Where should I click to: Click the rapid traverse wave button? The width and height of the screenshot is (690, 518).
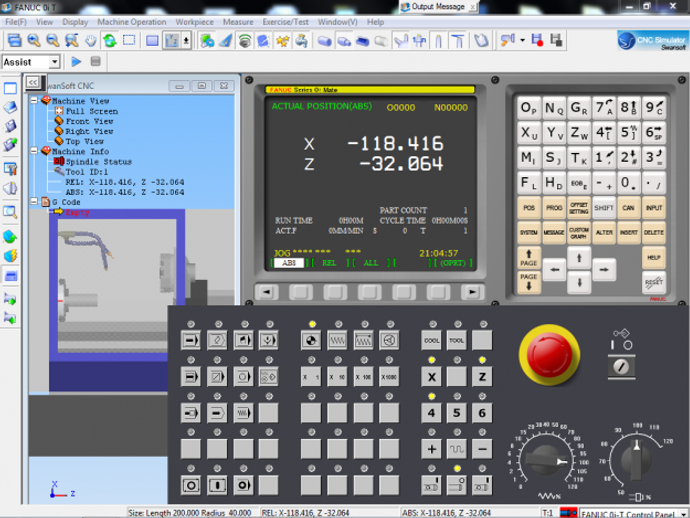456,449
